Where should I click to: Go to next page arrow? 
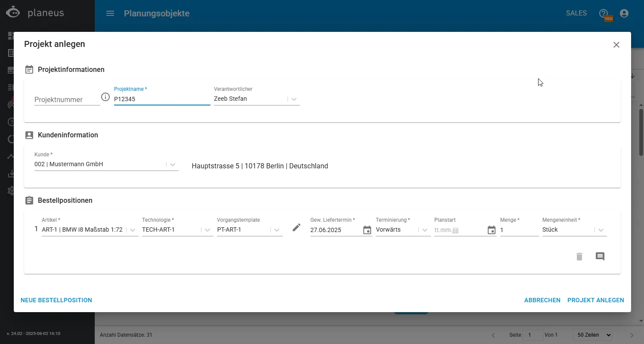pyautogui.click(x=632, y=335)
